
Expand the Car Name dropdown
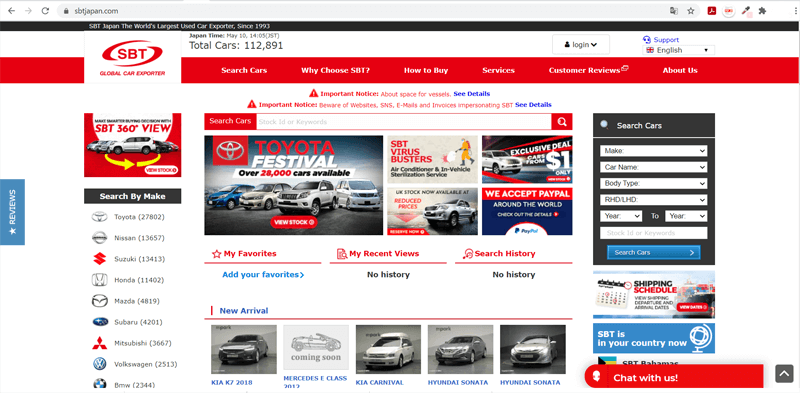point(654,167)
